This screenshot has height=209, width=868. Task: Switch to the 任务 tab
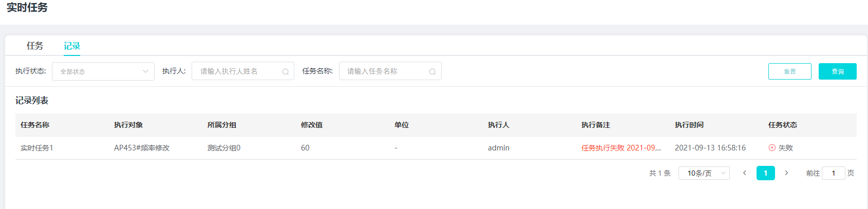[x=35, y=46]
